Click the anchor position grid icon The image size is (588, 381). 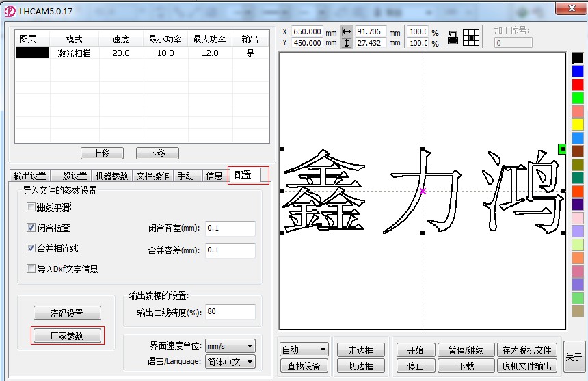pyautogui.click(x=471, y=38)
